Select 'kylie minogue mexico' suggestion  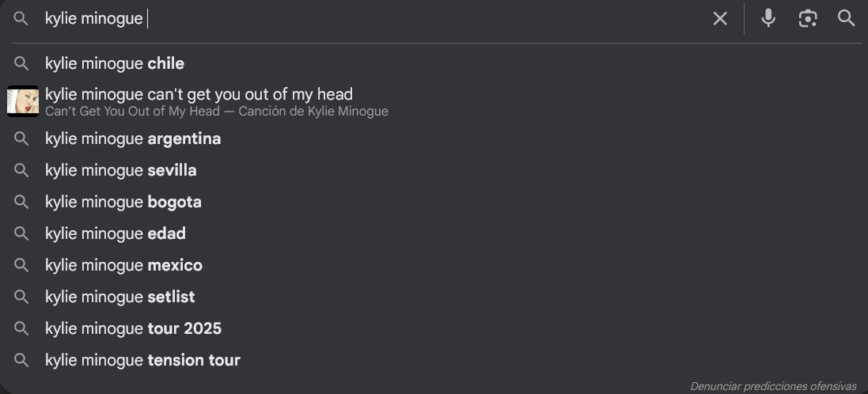434,265
